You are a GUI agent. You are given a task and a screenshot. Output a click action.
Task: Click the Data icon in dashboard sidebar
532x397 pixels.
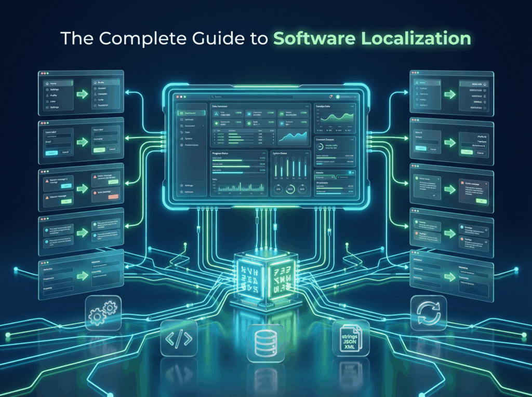coord(181,132)
